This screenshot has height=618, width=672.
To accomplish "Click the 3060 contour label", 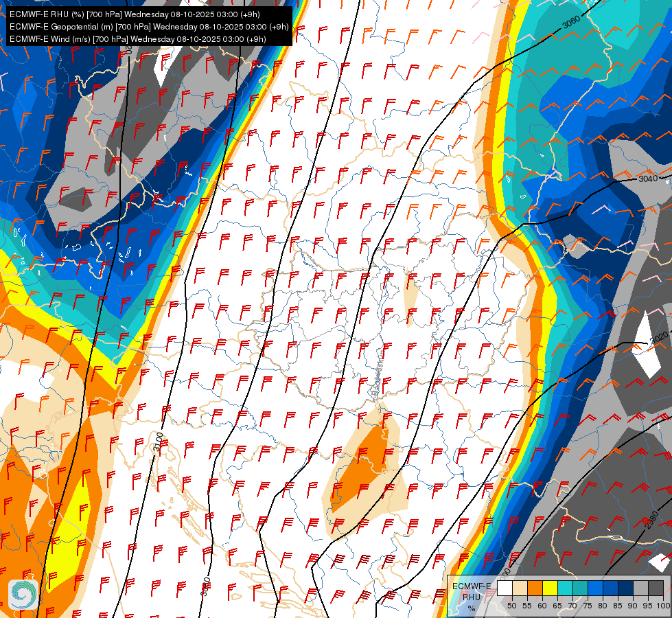I will click(x=571, y=22).
